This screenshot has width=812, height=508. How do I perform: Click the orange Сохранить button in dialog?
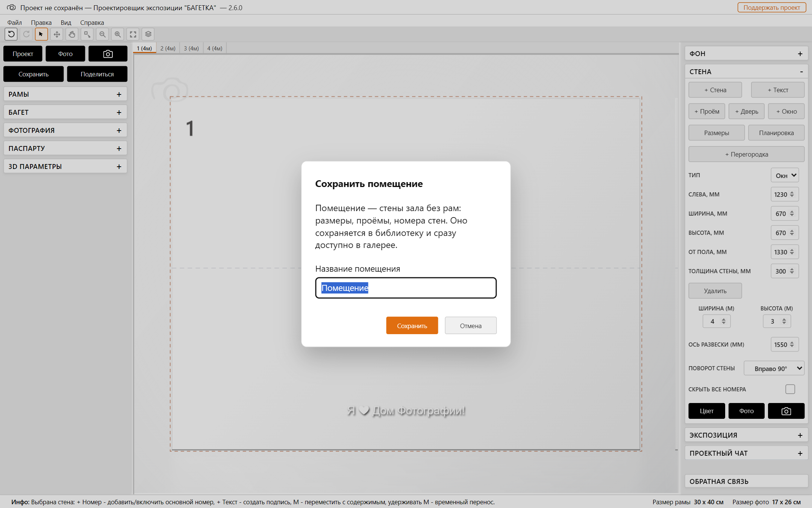[x=412, y=325]
